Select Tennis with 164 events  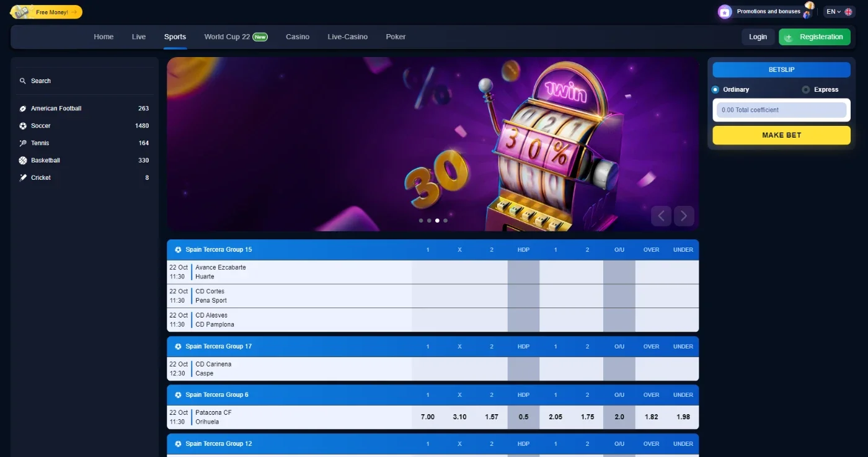tap(84, 143)
